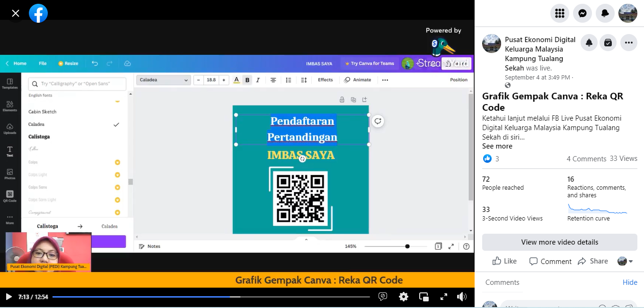The width and height of the screenshot is (644, 308).
Task: Increase font size with plus button
Action: pos(223,80)
